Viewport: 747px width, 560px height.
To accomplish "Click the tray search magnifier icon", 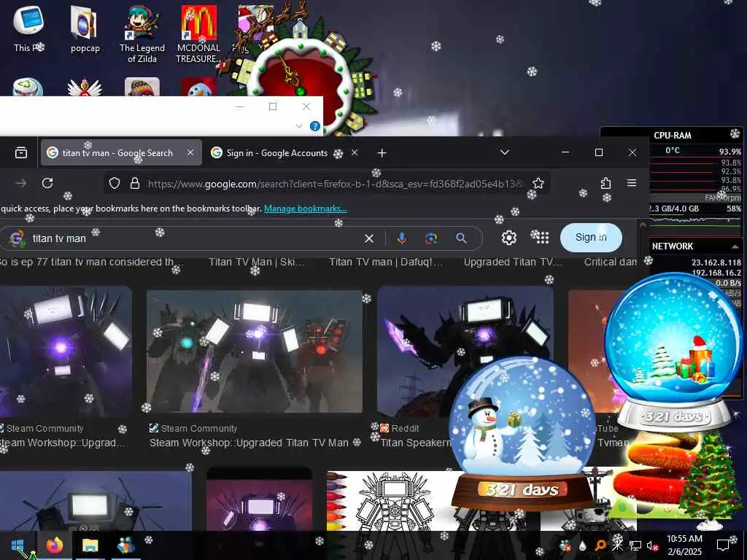I will tap(600, 545).
